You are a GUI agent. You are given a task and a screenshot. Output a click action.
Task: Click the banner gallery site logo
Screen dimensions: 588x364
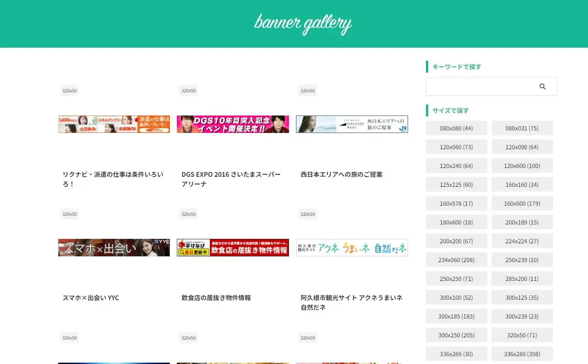point(303,24)
